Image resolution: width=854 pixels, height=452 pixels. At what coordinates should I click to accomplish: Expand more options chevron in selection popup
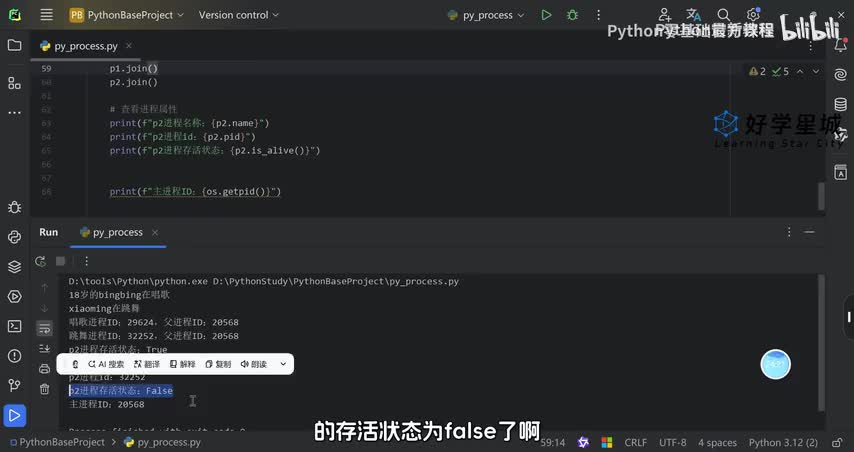pos(283,364)
